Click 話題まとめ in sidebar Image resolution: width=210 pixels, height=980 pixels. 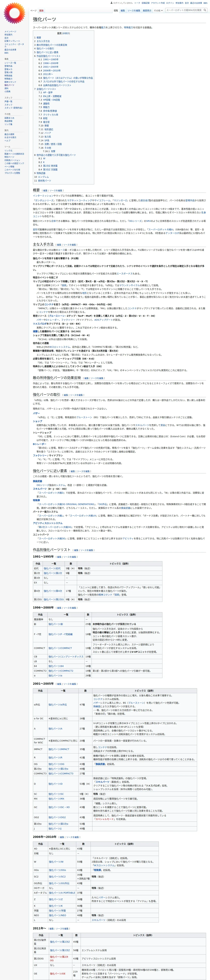point(9,118)
